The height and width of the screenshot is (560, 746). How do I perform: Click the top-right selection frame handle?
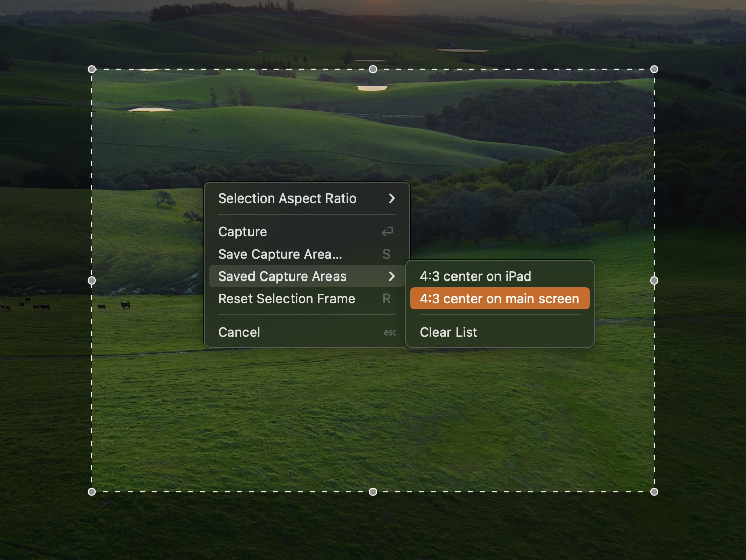[x=654, y=69]
